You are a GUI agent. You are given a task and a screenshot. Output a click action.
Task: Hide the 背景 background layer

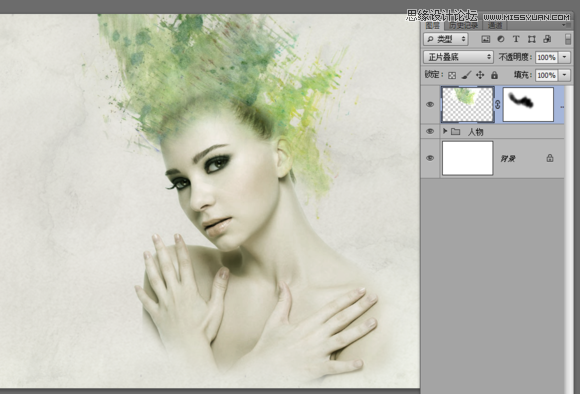[x=430, y=158]
